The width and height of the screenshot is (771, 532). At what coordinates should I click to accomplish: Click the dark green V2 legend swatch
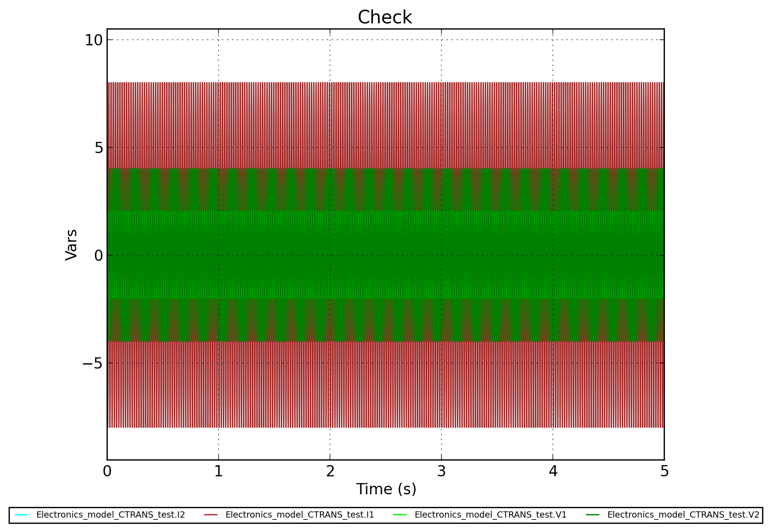click(593, 514)
